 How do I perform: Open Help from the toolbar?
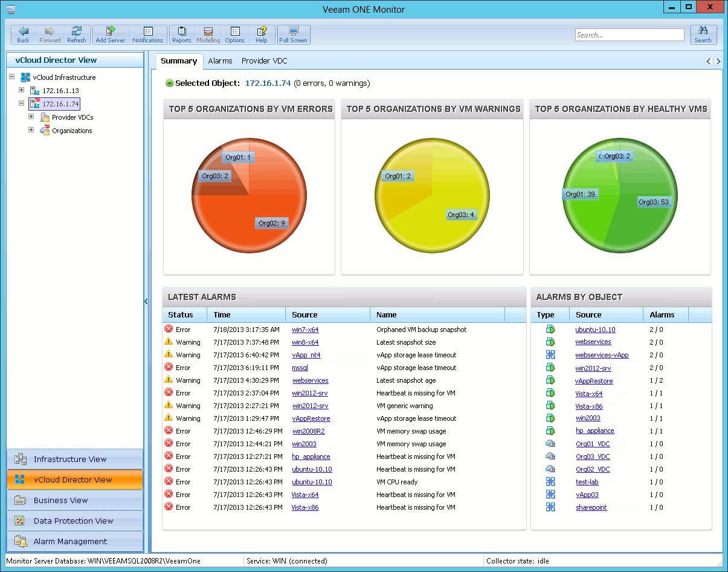pyautogui.click(x=261, y=34)
